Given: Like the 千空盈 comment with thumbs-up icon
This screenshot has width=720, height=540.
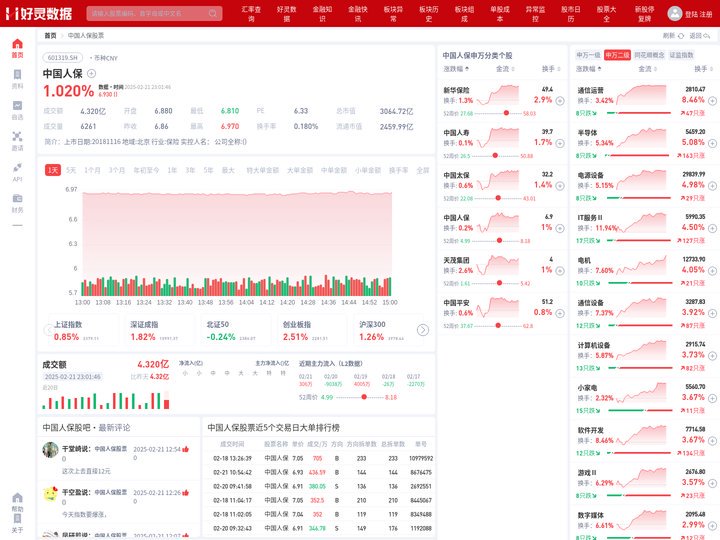Looking at the screenshot, I should click(x=186, y=493).
